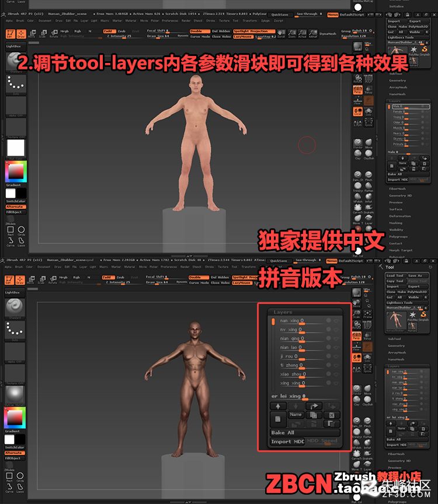
Task: Click Import MDD in the enlarged Layers panel
Action: click(287, 442)
